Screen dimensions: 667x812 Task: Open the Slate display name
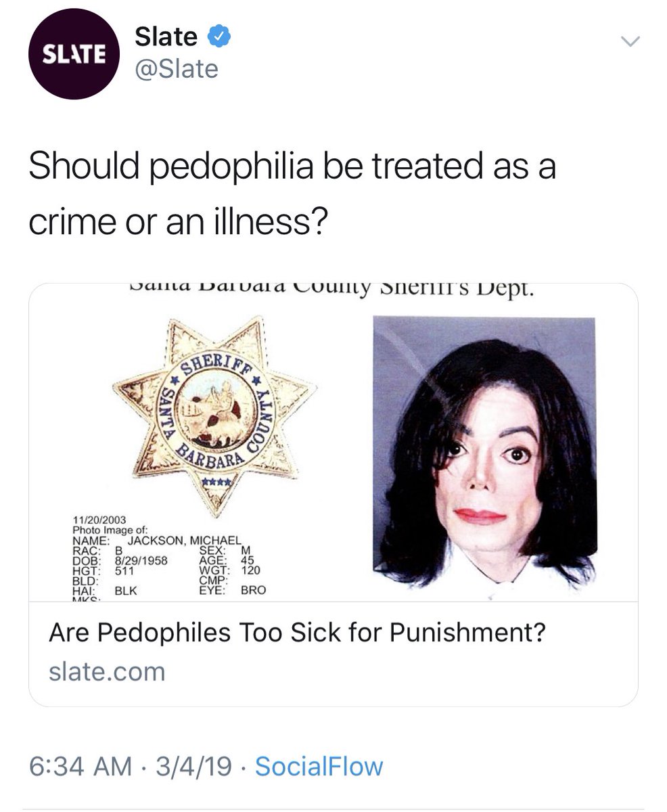pyautogui.click(x=166, y=37)
